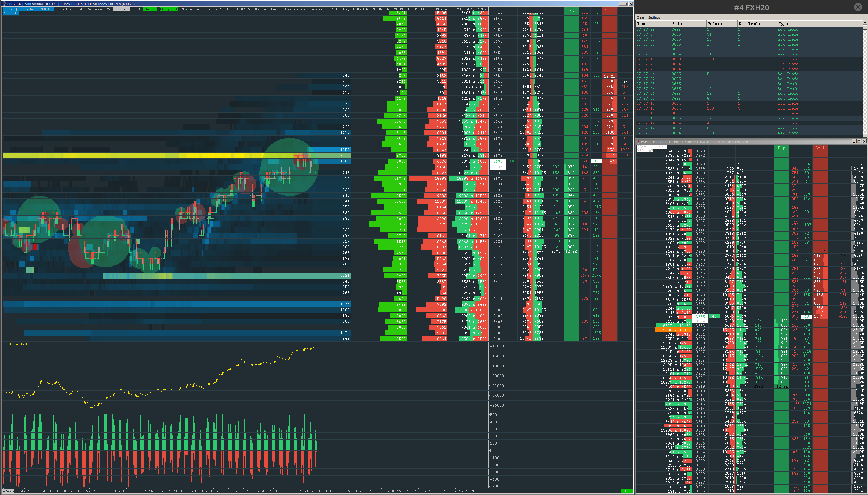Select the Time column header in the trades list
This screenshot has width=868, height=495.
642,23
